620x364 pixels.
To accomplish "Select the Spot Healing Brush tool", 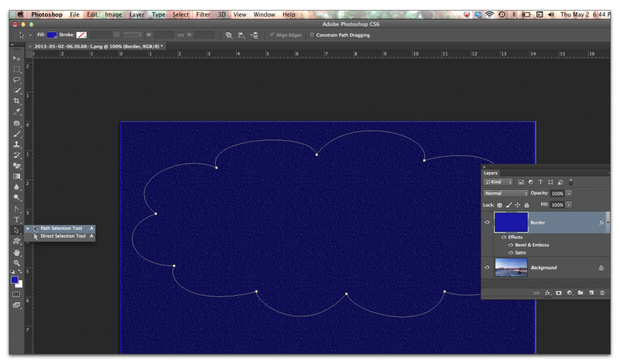I will tap(16, 123).
